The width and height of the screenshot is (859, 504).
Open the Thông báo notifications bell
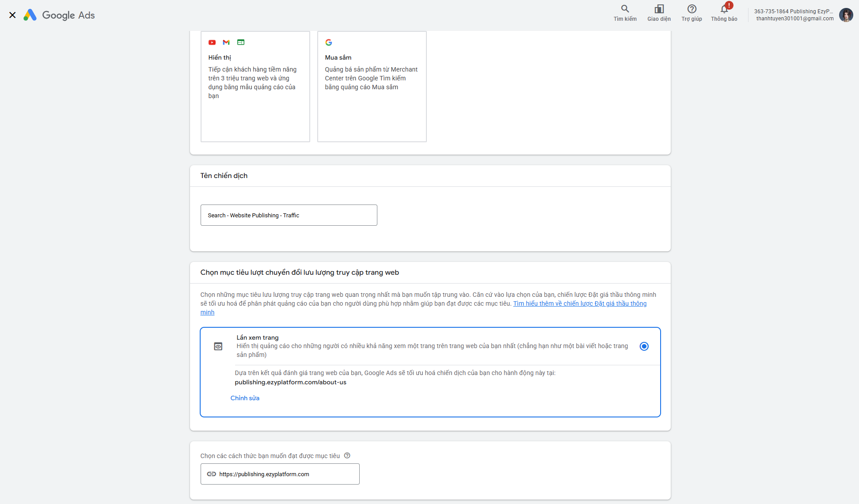pos(724,9)
